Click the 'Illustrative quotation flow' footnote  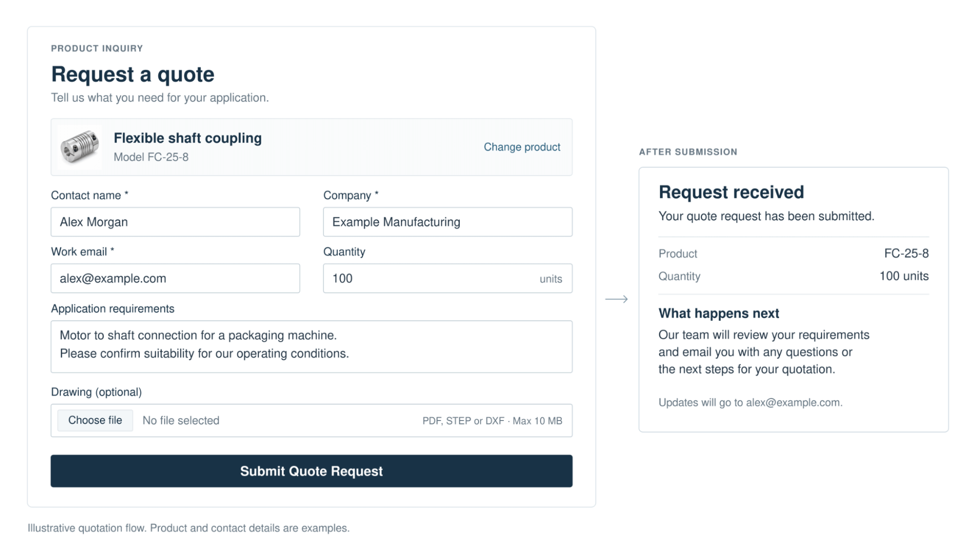(188, 528)
